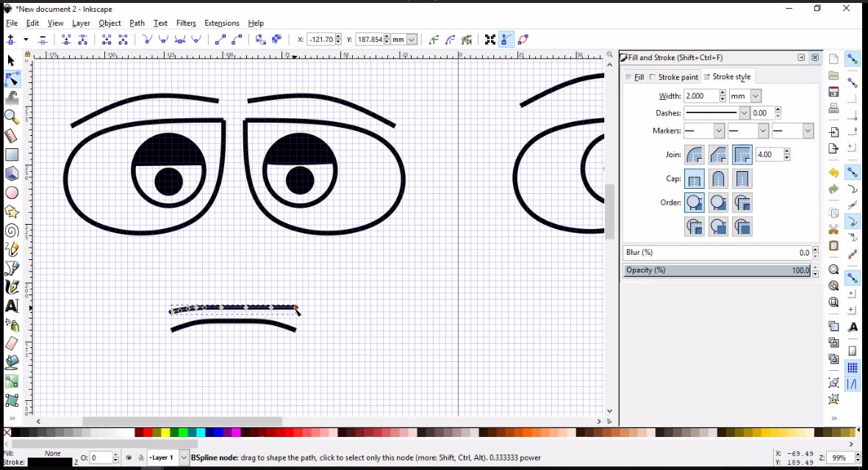Select the bevel join style

click(x=718, y=155)
